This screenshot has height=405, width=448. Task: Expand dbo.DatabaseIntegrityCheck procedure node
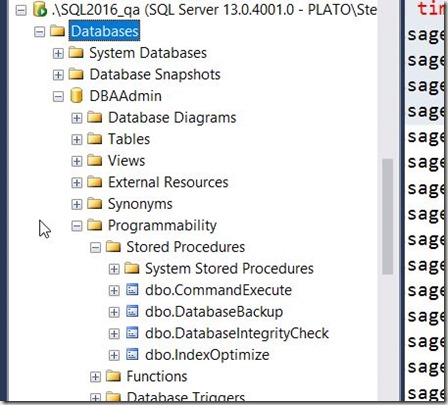(x=114, y=334)
